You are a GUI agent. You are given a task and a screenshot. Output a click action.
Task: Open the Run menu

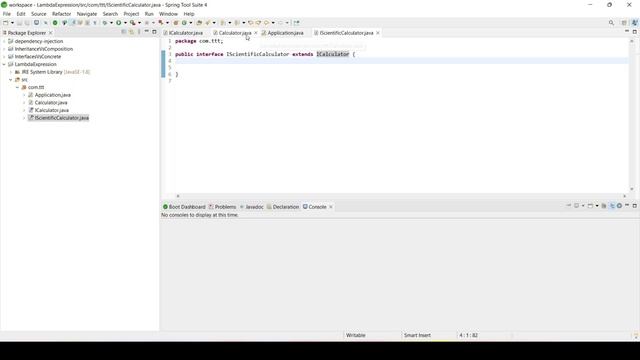coord(149,14)
